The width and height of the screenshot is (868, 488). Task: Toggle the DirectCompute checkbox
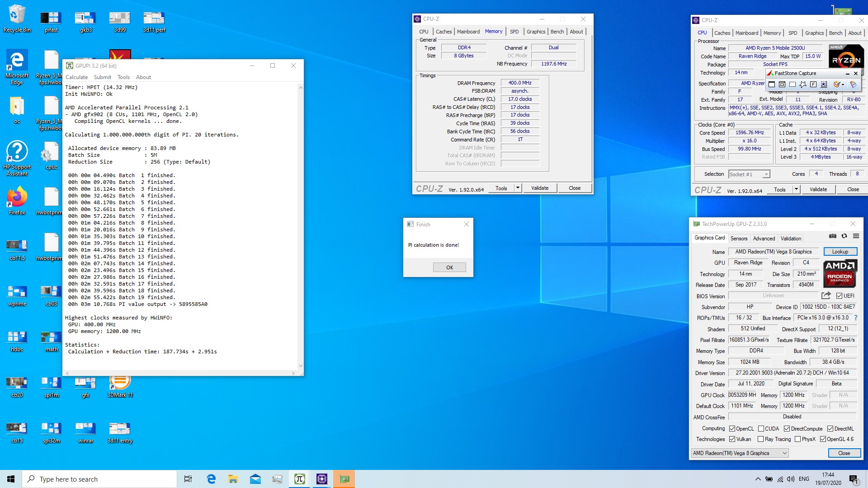pos(787,429)
